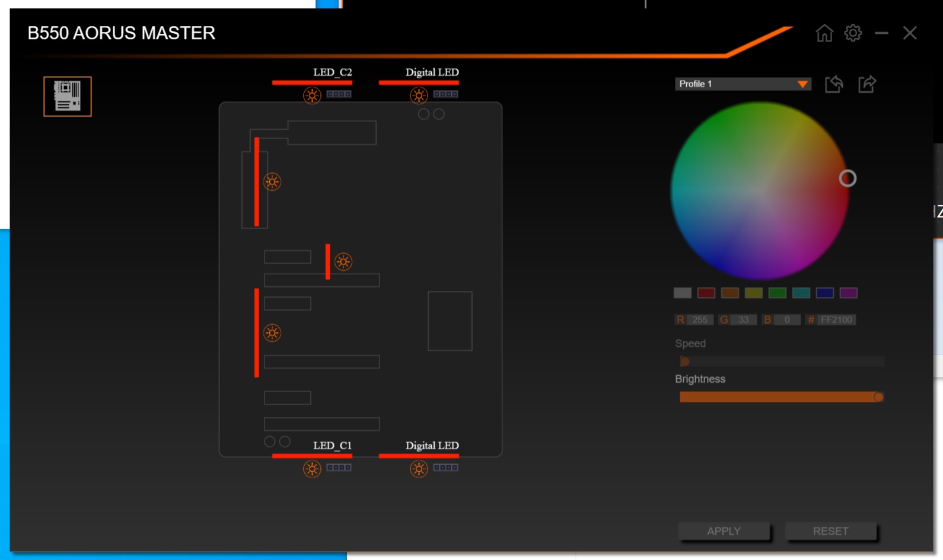The image size is (943, 560).
Task: Select LED_C1 header sun icon
Action: point(312,469)
